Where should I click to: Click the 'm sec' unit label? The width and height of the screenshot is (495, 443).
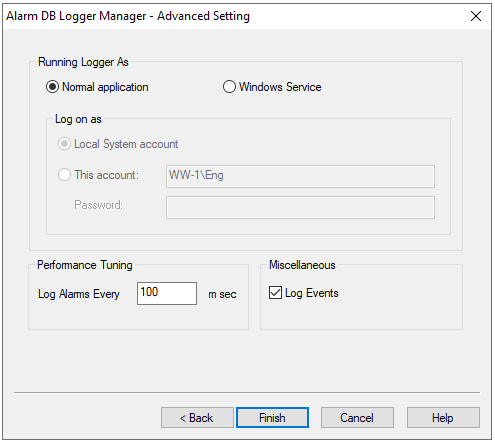(222, 294)
